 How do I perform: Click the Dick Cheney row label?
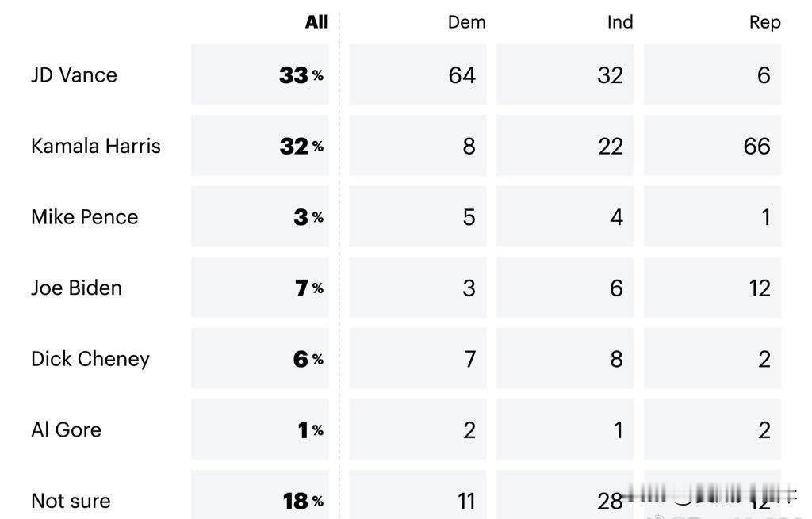pyautogui.click(x=90, y=359)
